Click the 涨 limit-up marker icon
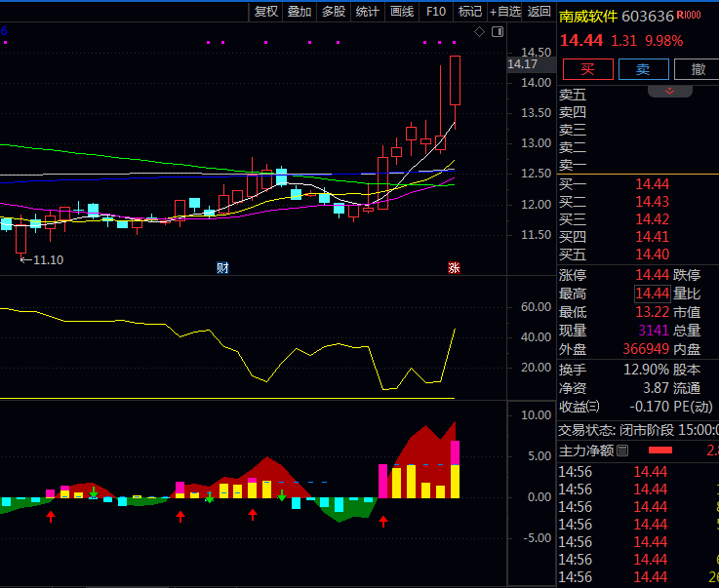This screenshot has height=588, width=719. click(453, 267)
